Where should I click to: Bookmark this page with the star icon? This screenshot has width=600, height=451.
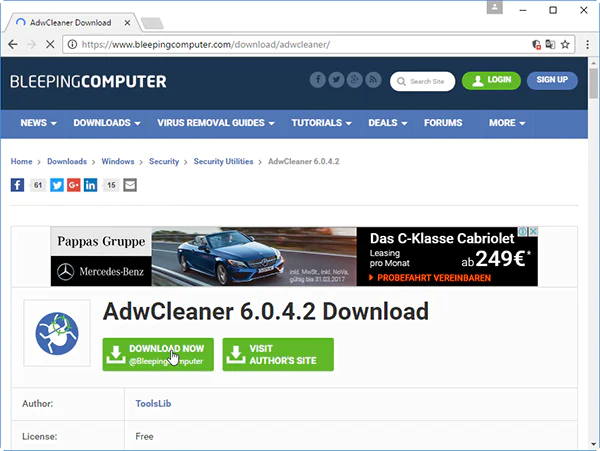pyautogui.click(x=565, y=44)
